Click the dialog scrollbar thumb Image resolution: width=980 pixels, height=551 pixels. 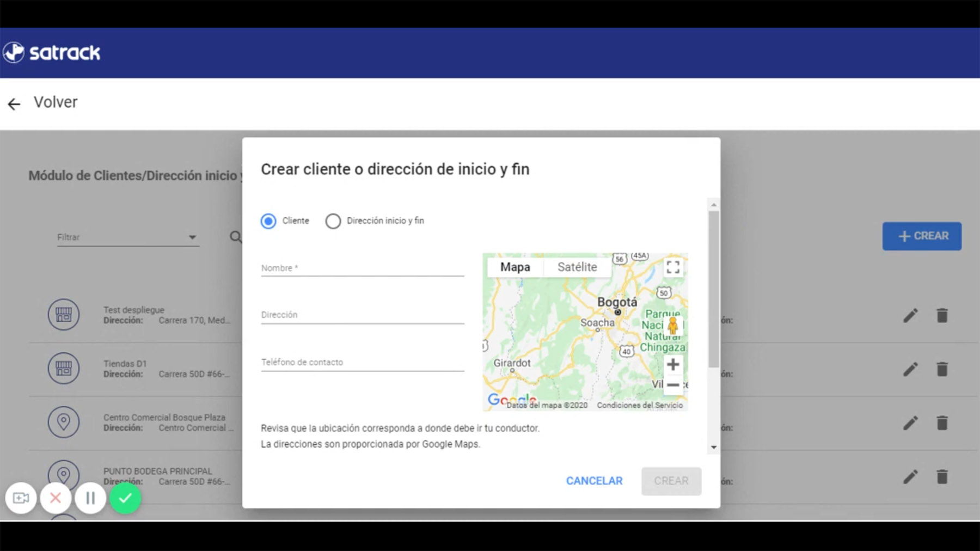point(714,289)
